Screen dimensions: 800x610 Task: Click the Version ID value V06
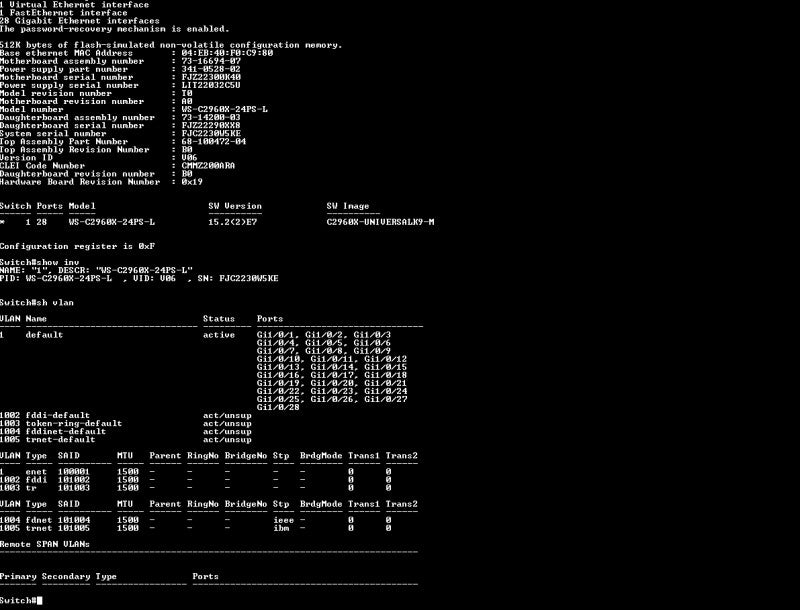point(189,158)
